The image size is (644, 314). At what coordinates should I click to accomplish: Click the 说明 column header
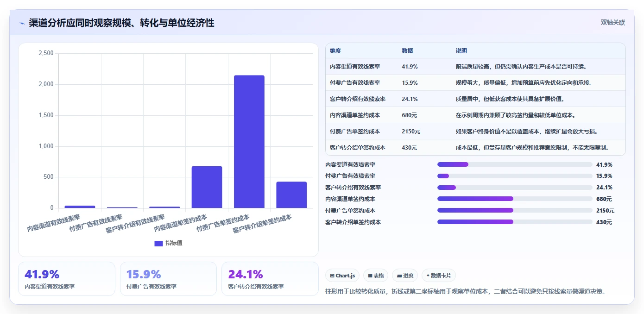pos(461,51)
